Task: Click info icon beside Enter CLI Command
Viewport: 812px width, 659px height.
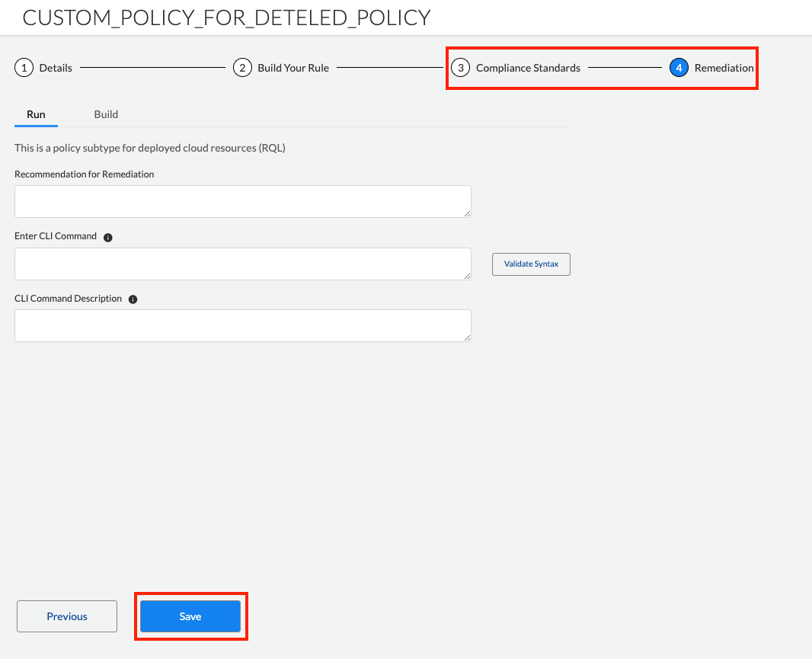Action: tap(108, 237)
